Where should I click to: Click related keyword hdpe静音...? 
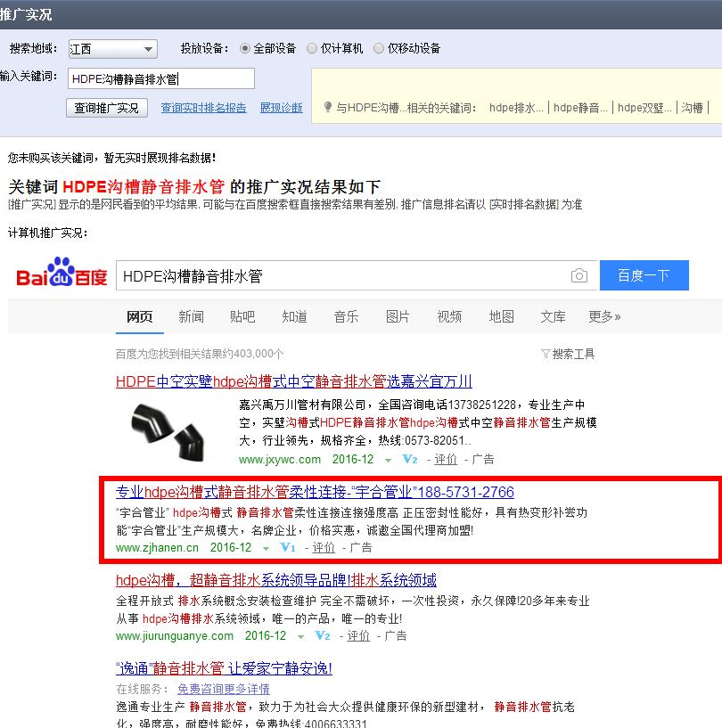[x=580, y=108]
